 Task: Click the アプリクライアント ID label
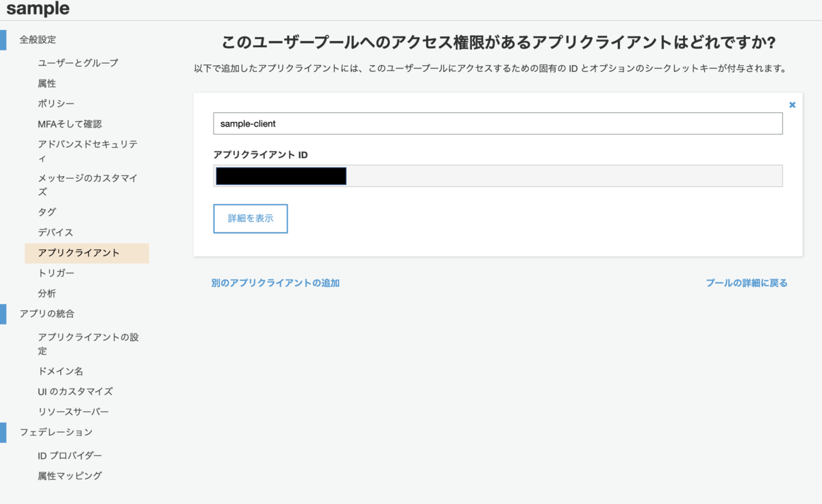click(x=261, y=155)
